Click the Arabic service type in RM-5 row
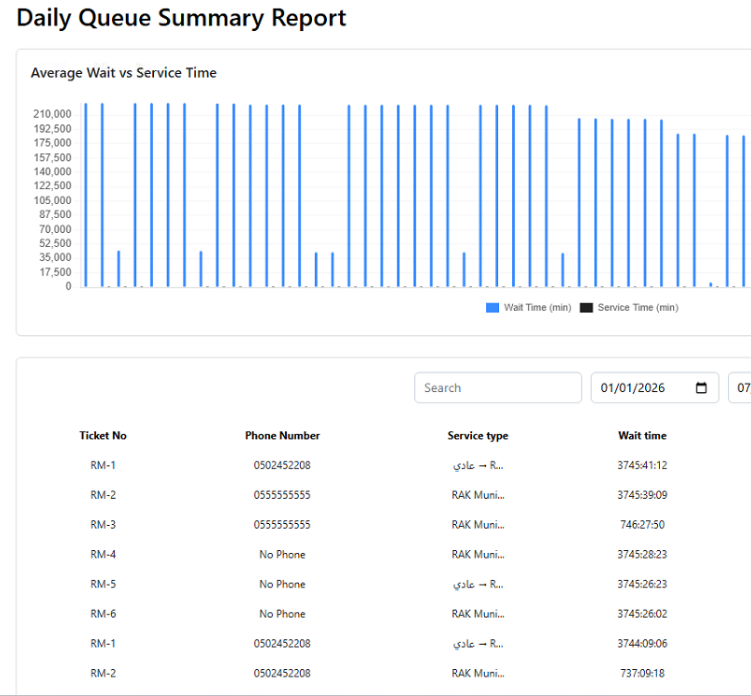The image size is (751, 696). click(478, 584)
